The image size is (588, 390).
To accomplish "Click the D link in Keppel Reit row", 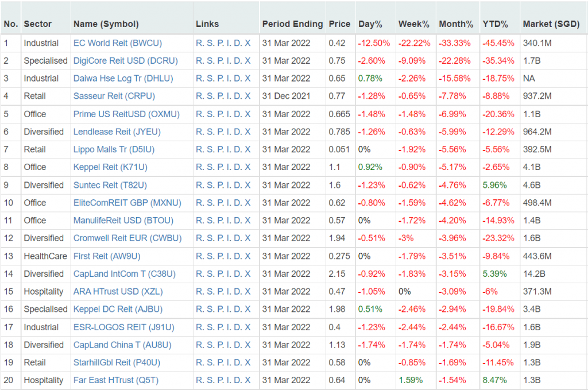I will [238, 167].
